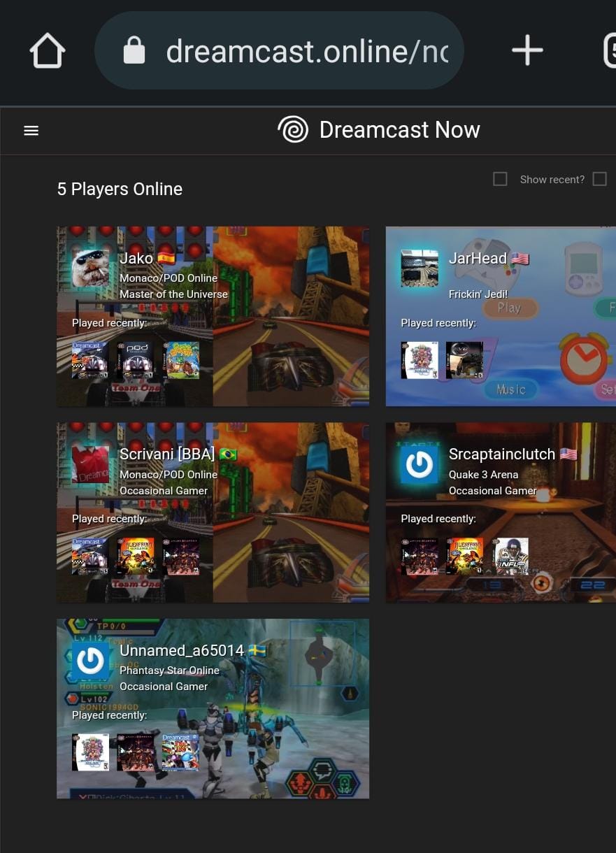616x853 pixels.
Task: Tap the padlock site security icon
Action: coord(134,50)
